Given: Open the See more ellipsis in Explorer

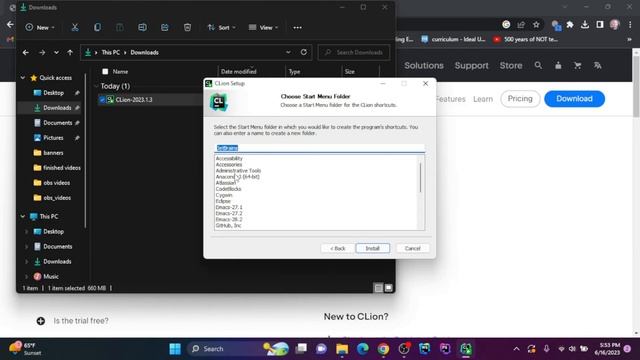Looking at the screenshot, I should (x=298, y=27).
